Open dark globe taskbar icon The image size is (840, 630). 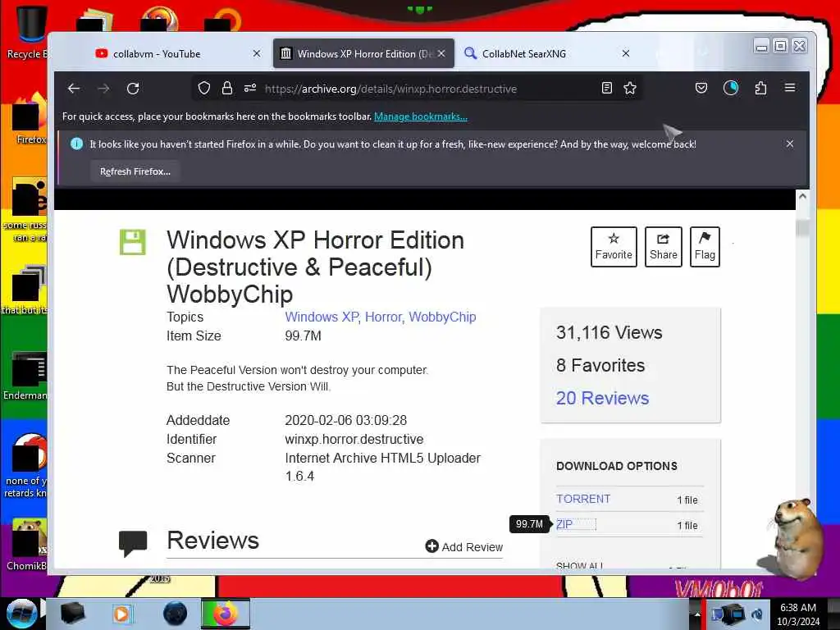(x=175, y=614)
